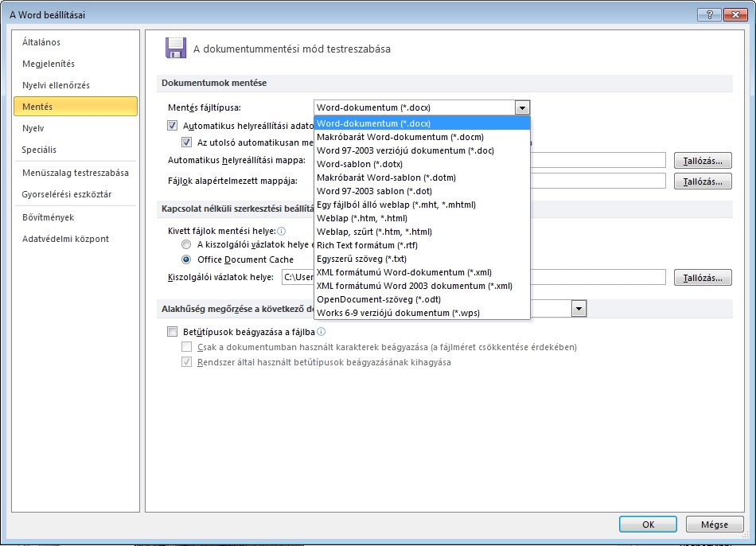Select XML formátumú Word 2003 dokumentum (*.xml)
Viewport: 756px width, 546px height.
point(422,286)
